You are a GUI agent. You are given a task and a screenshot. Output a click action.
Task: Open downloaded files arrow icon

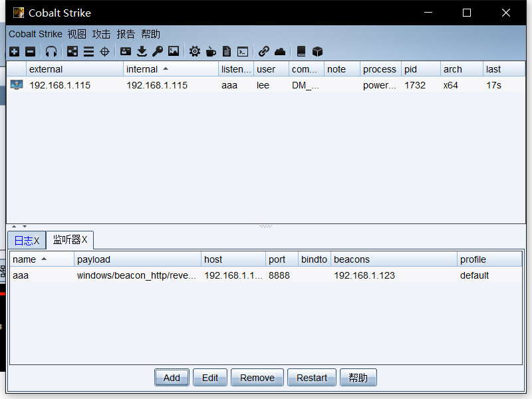(142, 52)
